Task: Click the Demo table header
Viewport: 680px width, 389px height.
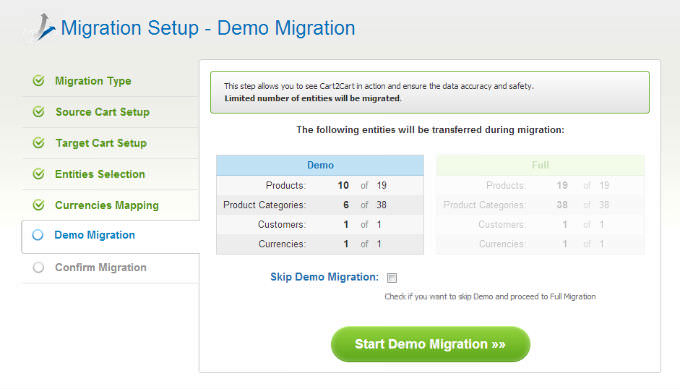Action: 320,165
